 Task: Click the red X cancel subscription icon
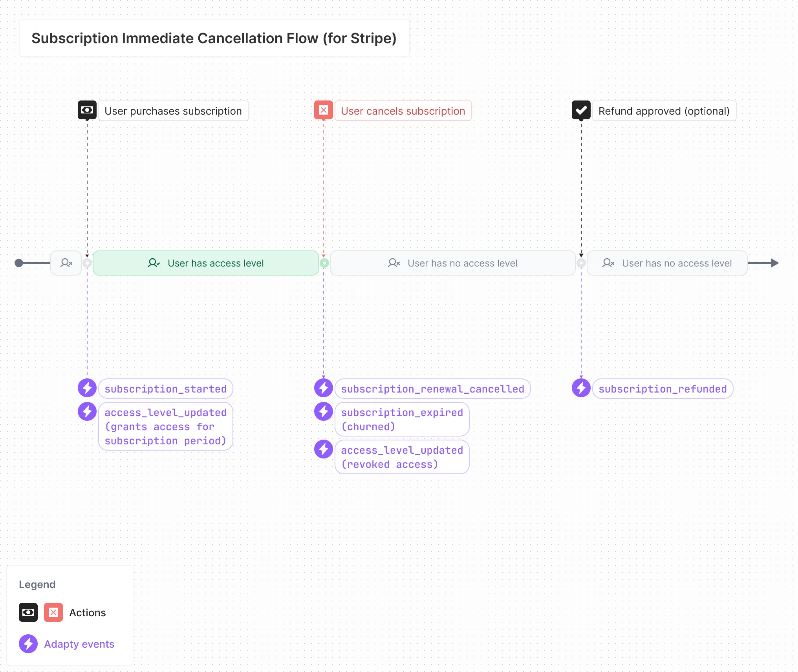click(x=324, y=110)
